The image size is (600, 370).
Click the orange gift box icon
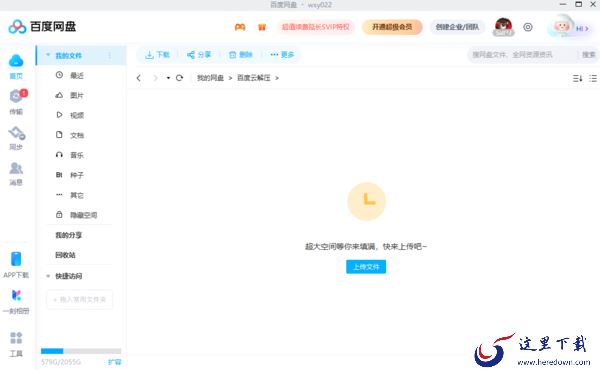pos(262,27)
